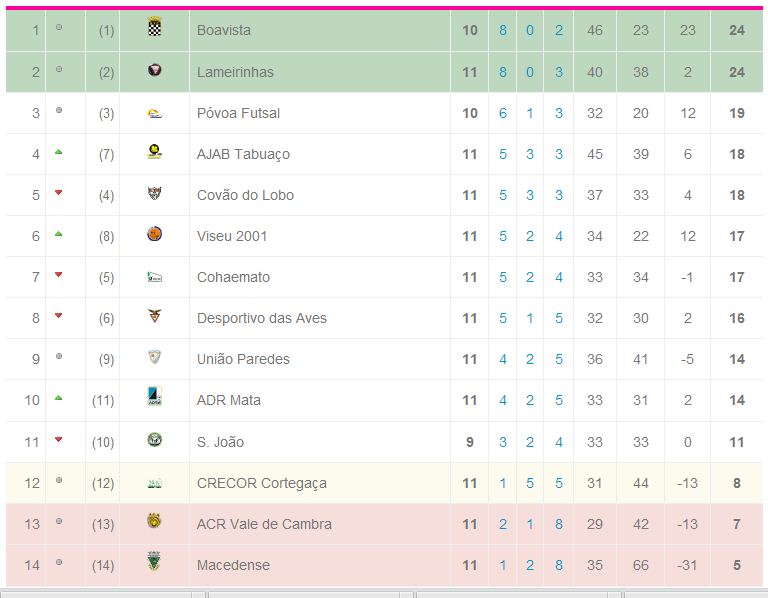Click Boavista's wins number 8
The width and height of the screenshot is (768, 598).
click(x=503, y=30)
